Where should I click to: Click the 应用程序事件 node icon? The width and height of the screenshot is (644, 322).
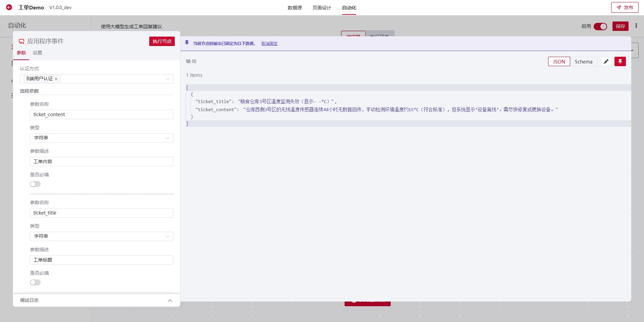(x=21, y=41)
